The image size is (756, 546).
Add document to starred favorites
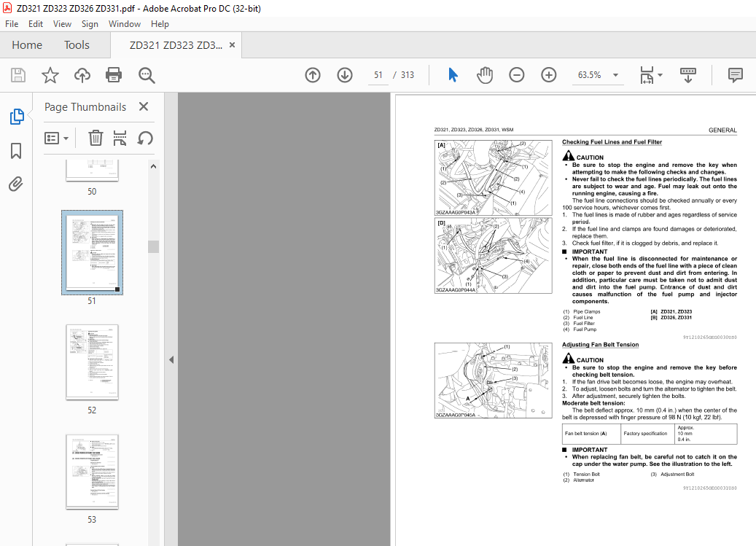(x=50, y=75)
